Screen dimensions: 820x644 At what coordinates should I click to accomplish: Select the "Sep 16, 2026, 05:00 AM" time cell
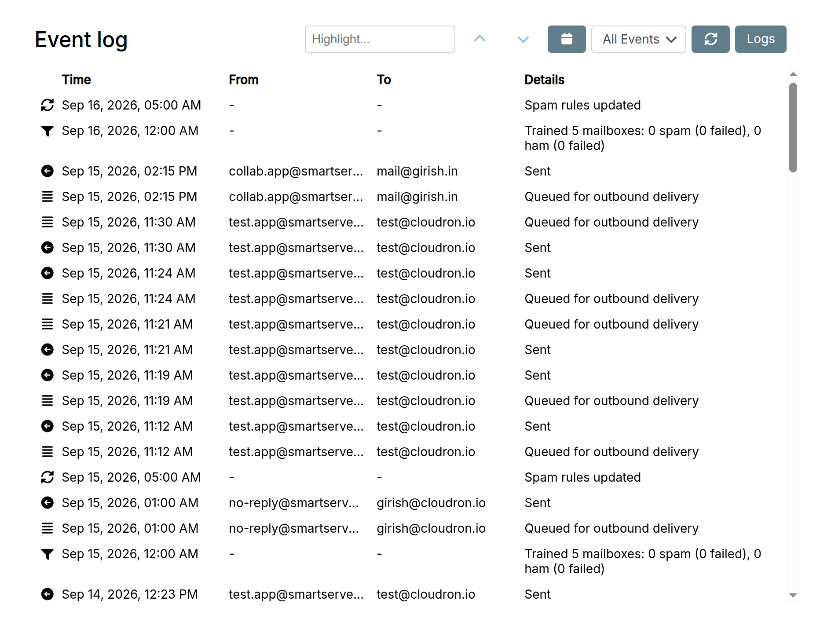coord(131,105)
